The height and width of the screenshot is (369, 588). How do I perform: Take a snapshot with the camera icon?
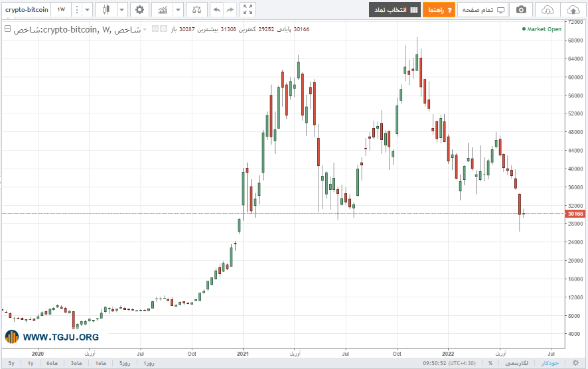521,10
